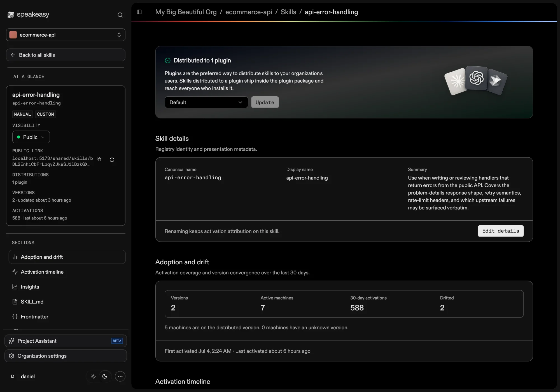The height and width of the screenshot is (392, 560).
Task: Open the Public visibility dropdown
Action: click(x=31, y=137)
